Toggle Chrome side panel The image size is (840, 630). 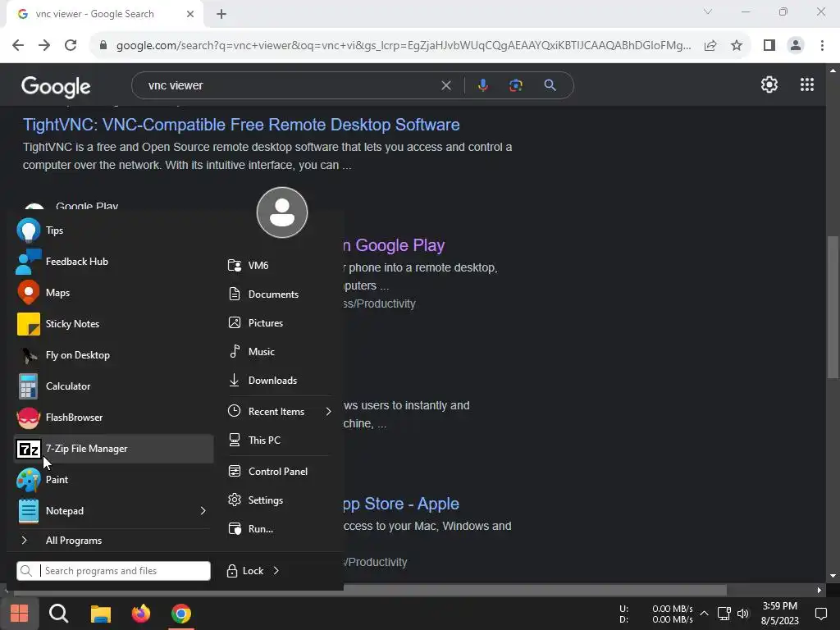pos(769,46)
